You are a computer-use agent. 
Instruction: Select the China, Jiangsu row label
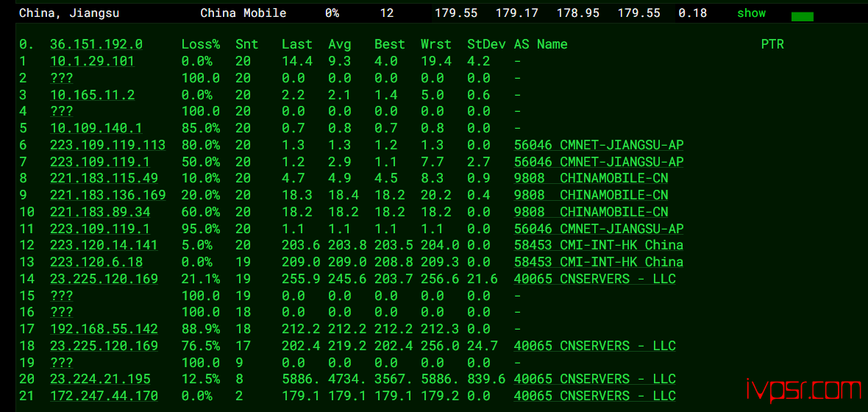point(69,13)
